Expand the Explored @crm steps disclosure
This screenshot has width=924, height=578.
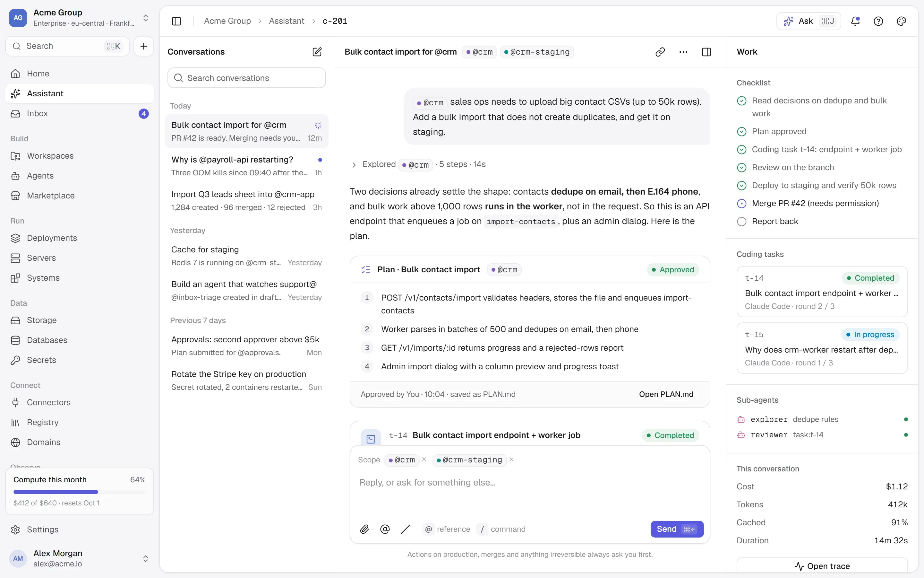click(354, 165)
